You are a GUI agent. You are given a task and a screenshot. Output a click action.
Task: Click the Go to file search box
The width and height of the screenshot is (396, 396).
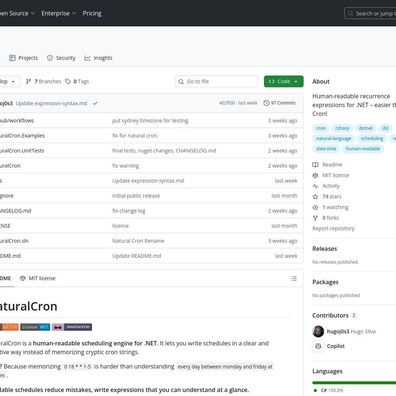tap(216, 81)
